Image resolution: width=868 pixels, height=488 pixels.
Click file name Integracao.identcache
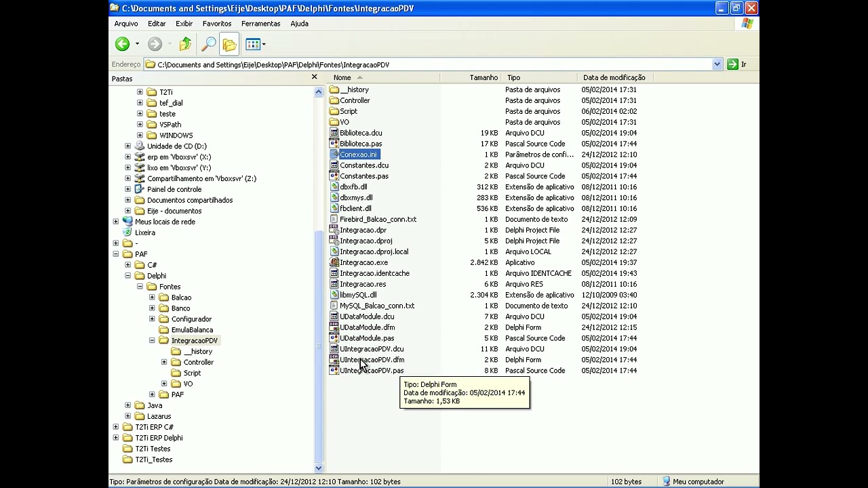(x=374, y=273)
